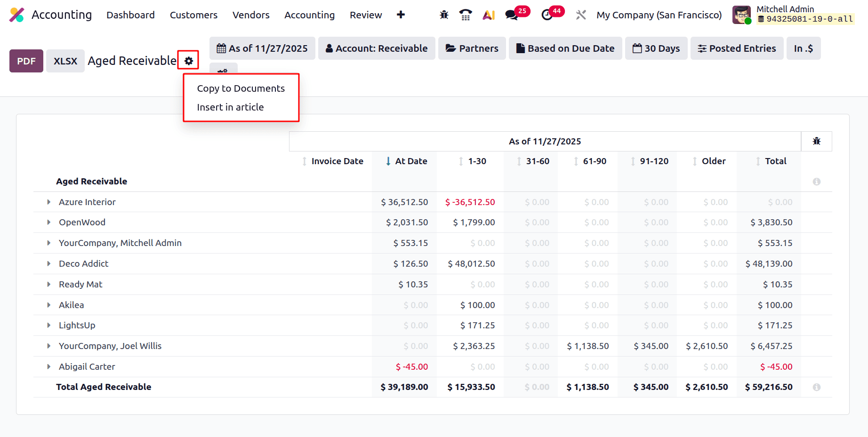Open the partially hidden options button below date filter
Image resolution: width=868 pixels, height=437 pixels.
click(x=223, y=69)
